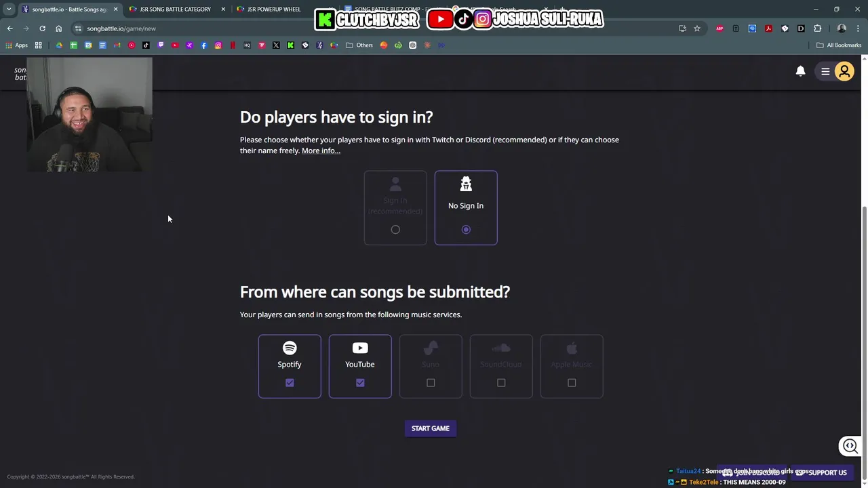Switch to JSR SONG BATTLE CATEGORY tab
Image resolution: width=868 pixels, height=488 pixels.
click(175, 9)
